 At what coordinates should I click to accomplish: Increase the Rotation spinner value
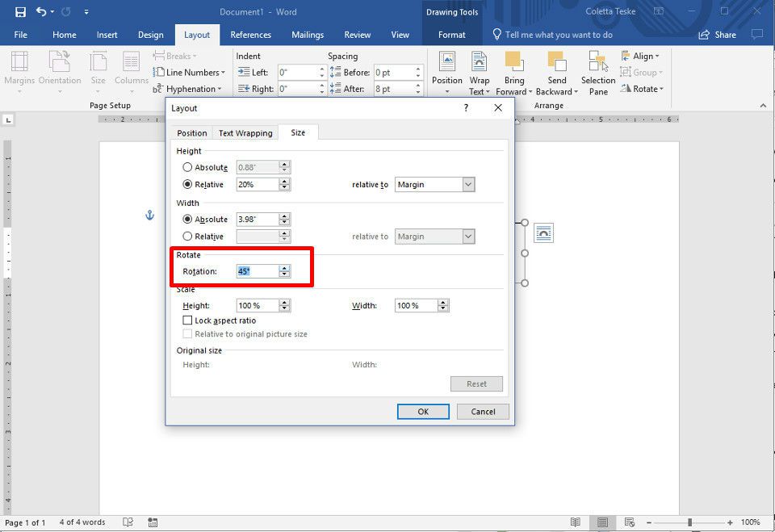(284, 268)
